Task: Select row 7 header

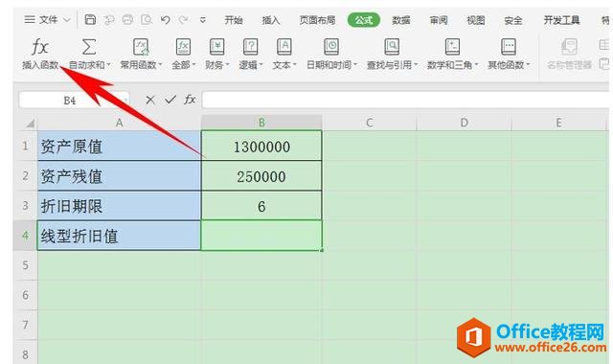Action: pos(26,325)
